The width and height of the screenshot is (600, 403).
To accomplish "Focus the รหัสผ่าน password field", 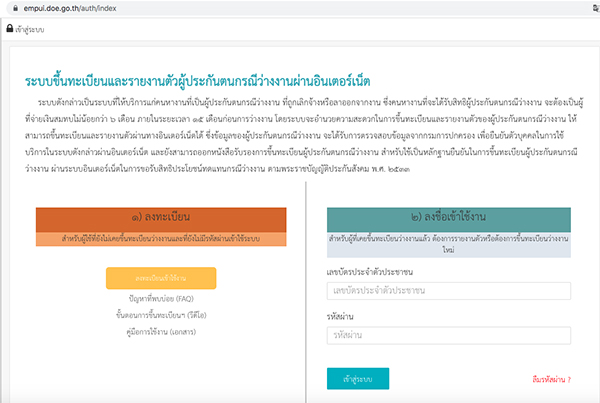I will point(449,335).
